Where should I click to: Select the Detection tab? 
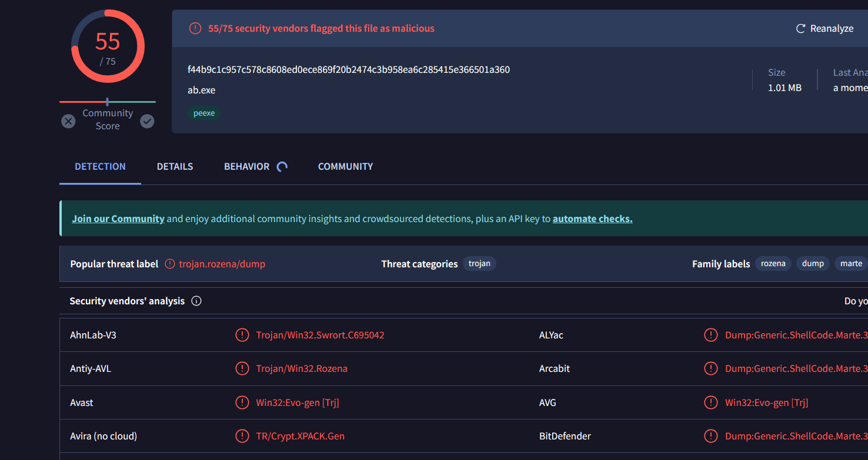(x=100, y=166)
